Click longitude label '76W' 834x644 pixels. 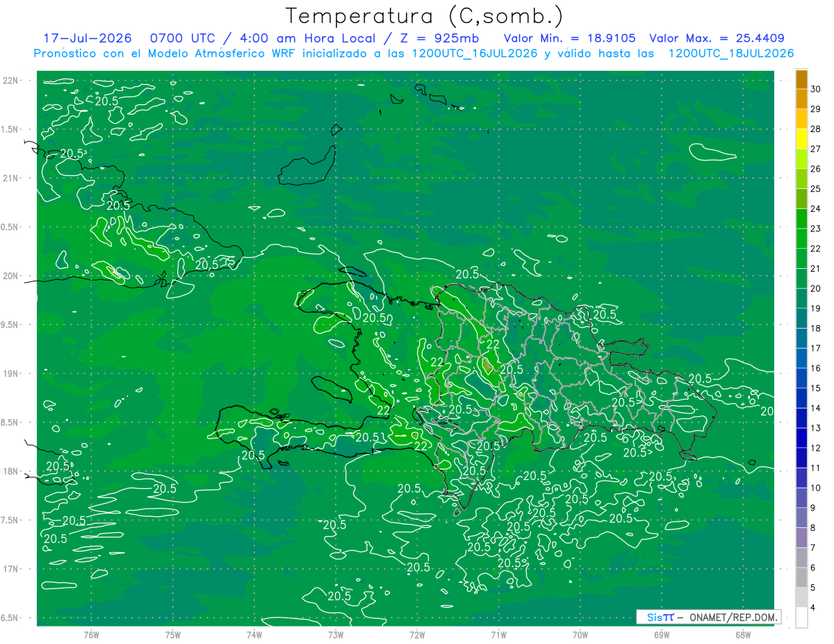[x=91, y=635]
